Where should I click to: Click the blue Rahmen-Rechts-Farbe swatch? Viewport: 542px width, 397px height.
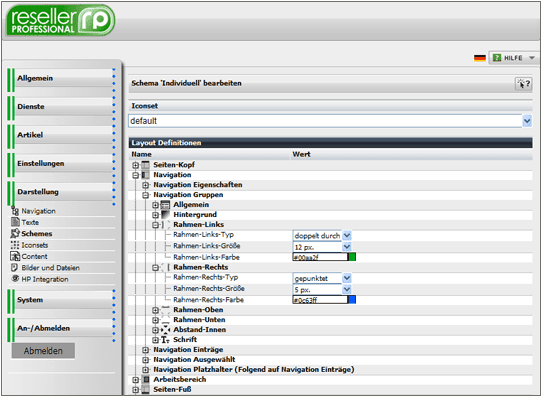pos(352,300)
